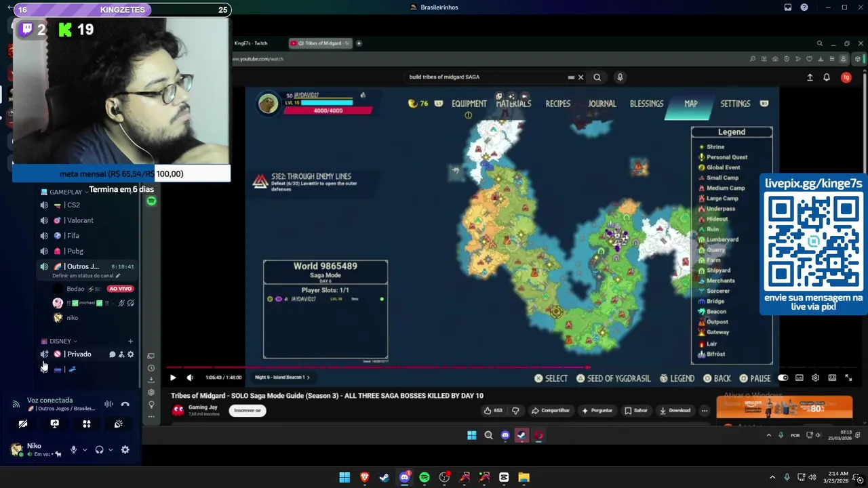The image size is (868, 488).
Task: Add channel to DISNEY category
Action: tap(130, 342)
